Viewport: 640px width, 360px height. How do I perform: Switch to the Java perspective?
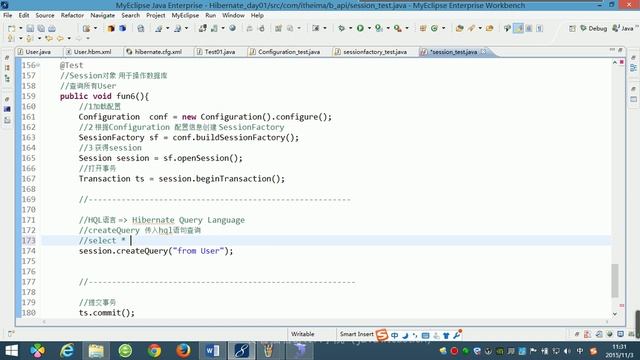[623, 28]
